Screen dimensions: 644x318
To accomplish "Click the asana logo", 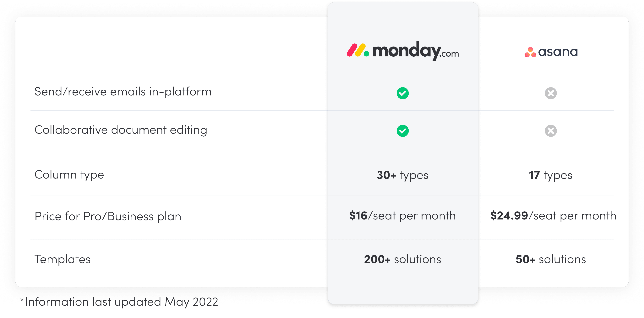I will pos(551,52).
